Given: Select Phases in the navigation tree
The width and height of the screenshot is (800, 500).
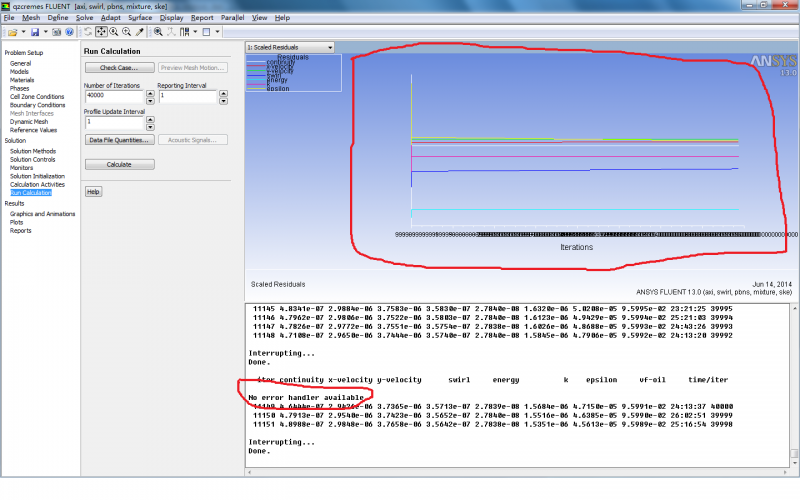Looking at the screenshot, I should coord(19,88).
